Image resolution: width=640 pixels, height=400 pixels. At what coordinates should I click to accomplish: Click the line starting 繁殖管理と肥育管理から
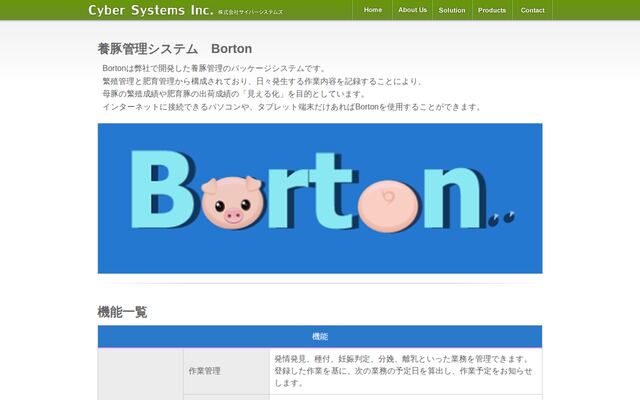pyautogui.click(x=262, y=81)
